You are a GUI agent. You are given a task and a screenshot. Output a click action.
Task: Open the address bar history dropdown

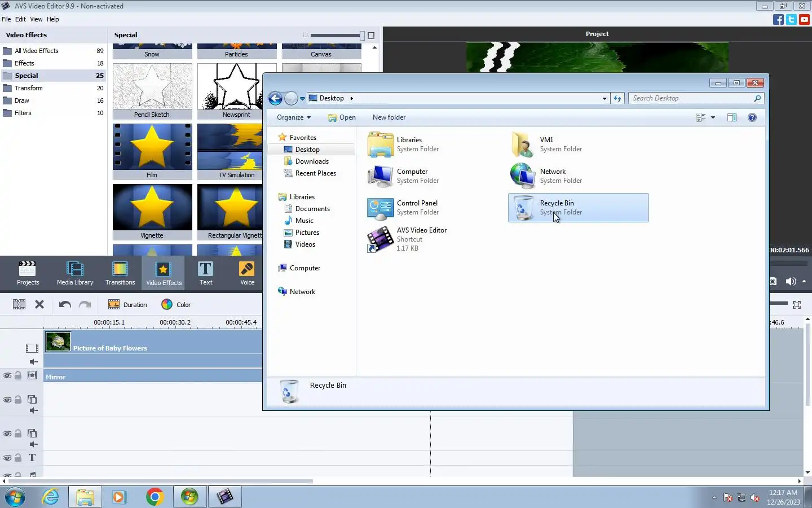pos(604,98)
